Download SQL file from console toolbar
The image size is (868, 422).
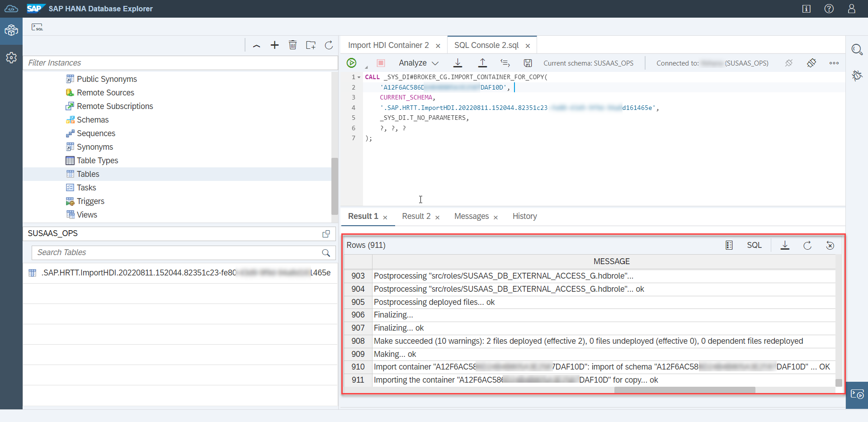[458, 63]
